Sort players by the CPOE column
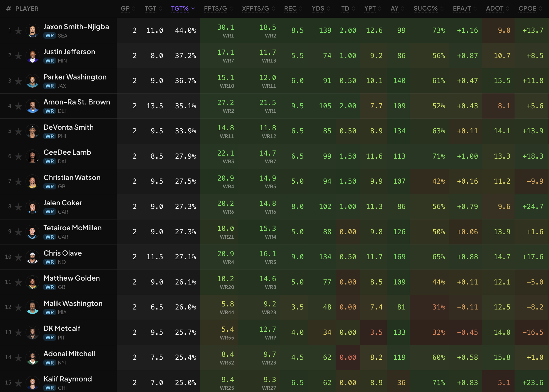 530,9
